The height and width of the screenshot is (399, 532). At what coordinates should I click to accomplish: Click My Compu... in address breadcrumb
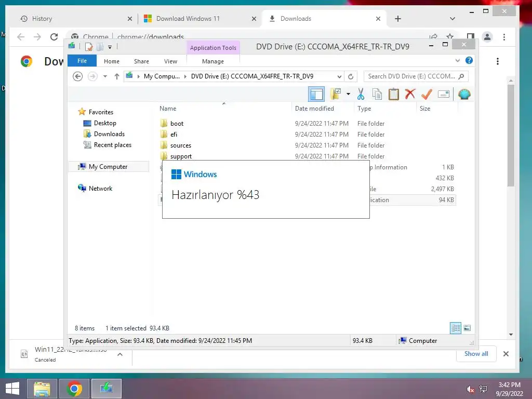point(162,76)
